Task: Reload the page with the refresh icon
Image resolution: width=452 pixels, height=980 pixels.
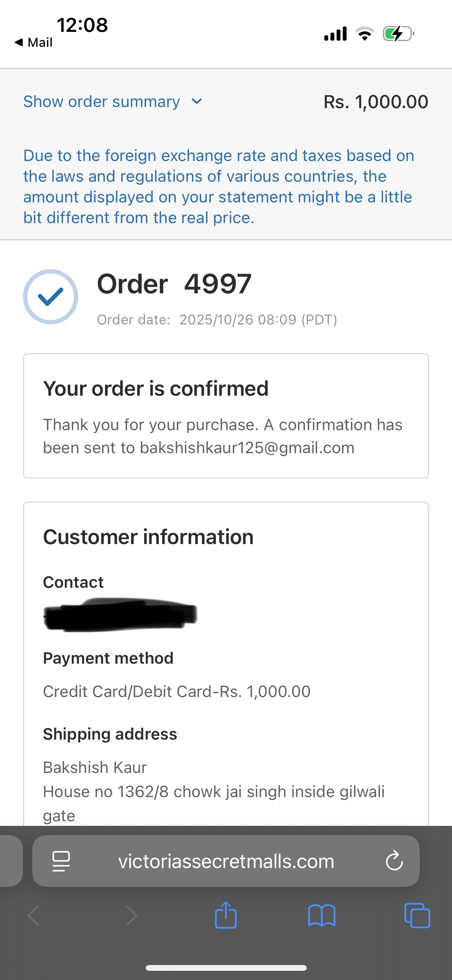Action: [394, 862]
